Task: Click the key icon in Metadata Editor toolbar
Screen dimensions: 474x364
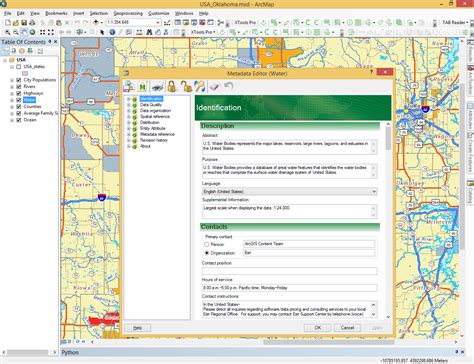Action: [200, 87]
